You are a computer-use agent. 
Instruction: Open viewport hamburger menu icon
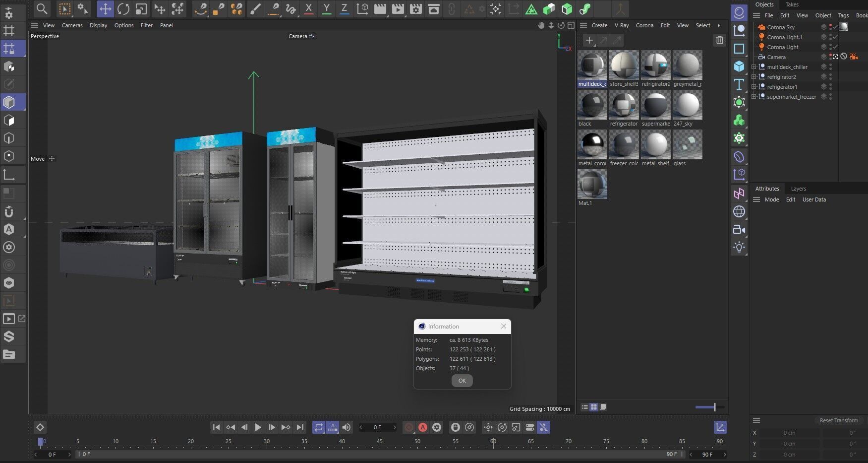[x=34, y=25]
